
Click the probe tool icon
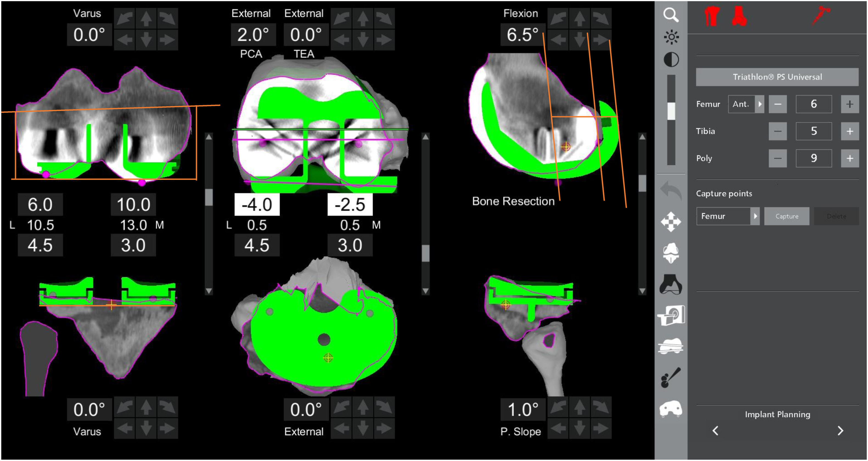pos(670,377)
